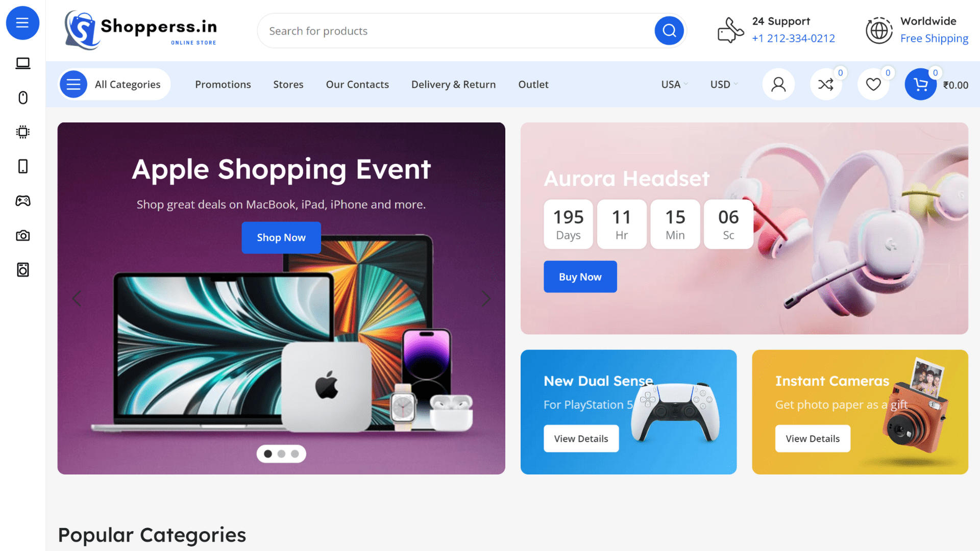Open the user account icon
980x551 pixels.
point(778,84)
